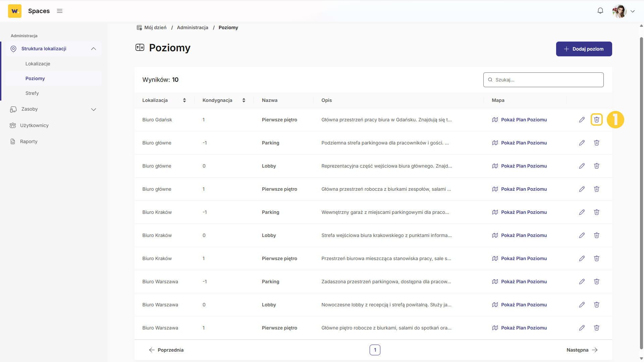Show floor plan for Biuro Warszawa Lobby
Viewport: 644px width, 362px height.
[x=520, y=305]
